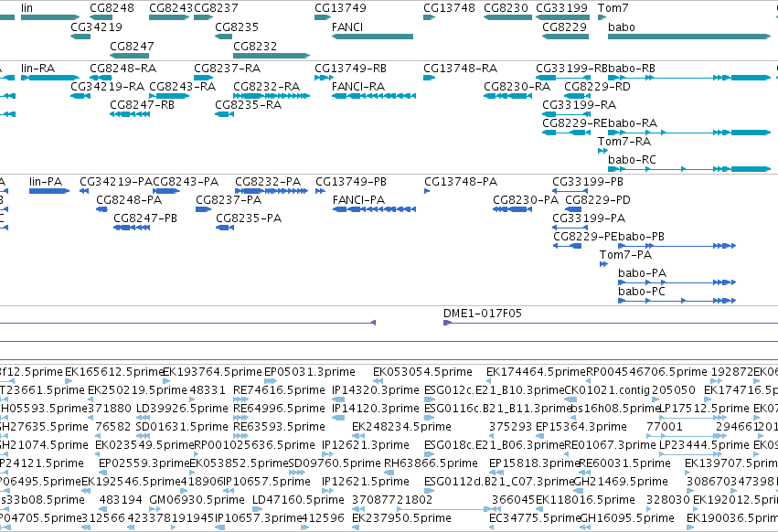Click the CG8230 gene label
778x532 pixels.
coord(506,8)
